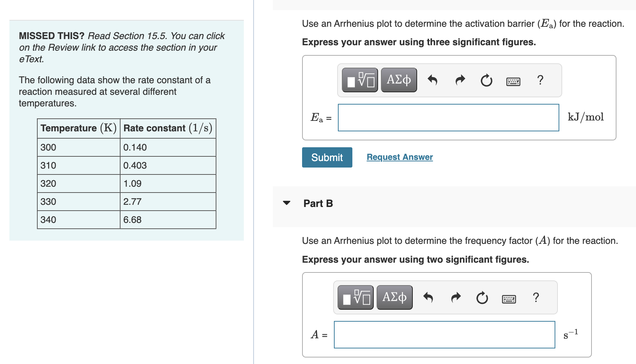Viewport: 636px width, 364px height.
Task: Open the Greek symbols ΑΣφ palette in Part A
Action: click(x=398, y=80)
